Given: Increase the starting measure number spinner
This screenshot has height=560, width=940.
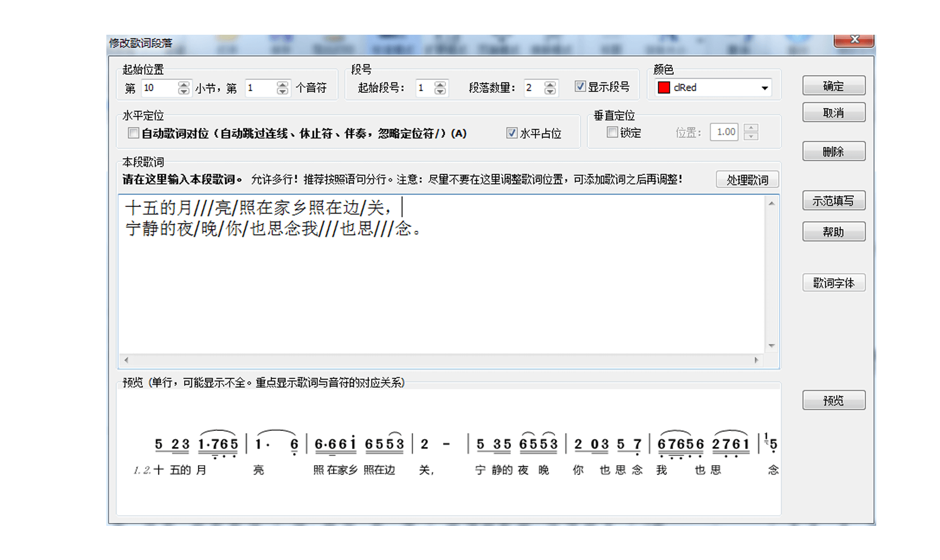Looking at the screenshot, I should click(184, 85).
